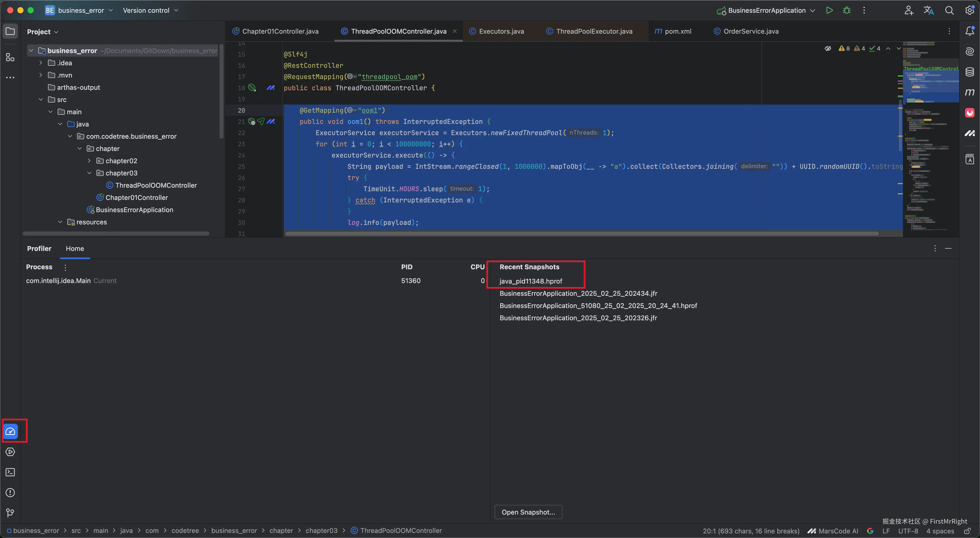The height and width of the screenshot is (538, 980).
Task: Collapse the chapter03 folder
Action: (x=89, y=173)
